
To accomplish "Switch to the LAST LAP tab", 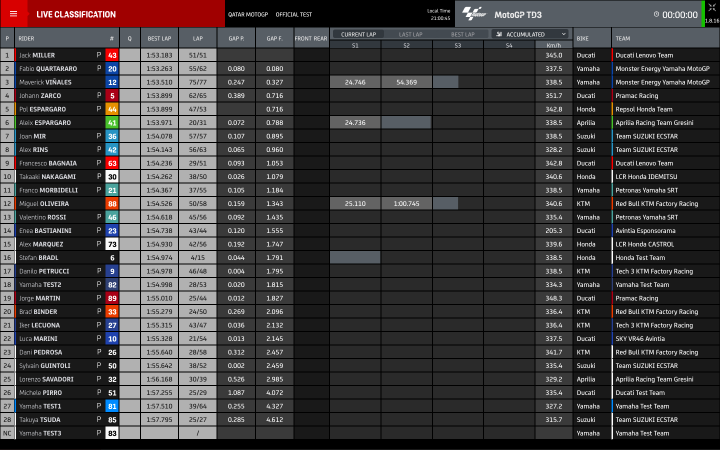I will 410,34.
